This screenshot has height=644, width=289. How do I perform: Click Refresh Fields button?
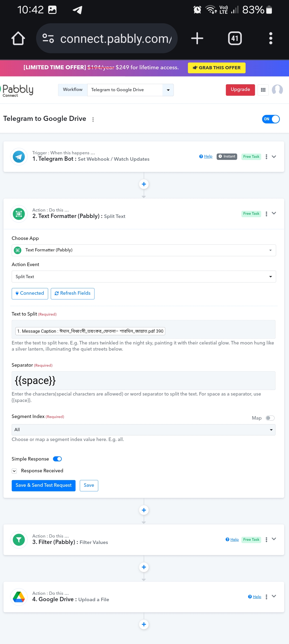click(x=73, y=293)
